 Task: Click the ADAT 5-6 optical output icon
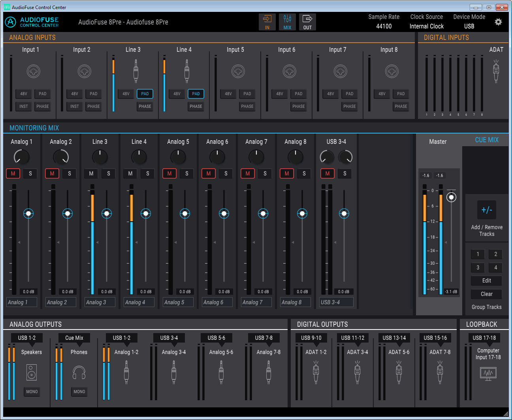tap(399, 372)
